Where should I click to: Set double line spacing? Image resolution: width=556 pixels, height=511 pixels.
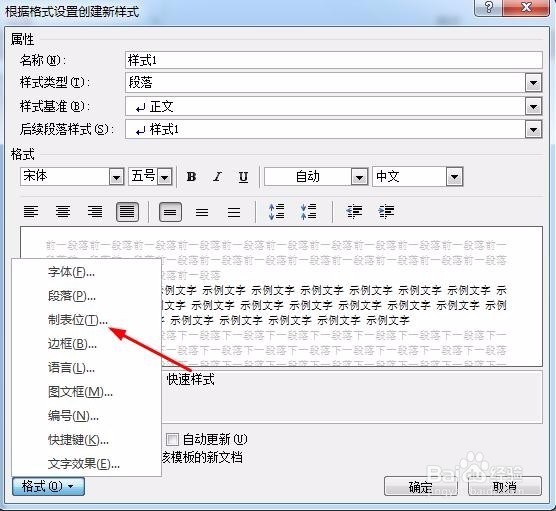[x=234, y=212]
